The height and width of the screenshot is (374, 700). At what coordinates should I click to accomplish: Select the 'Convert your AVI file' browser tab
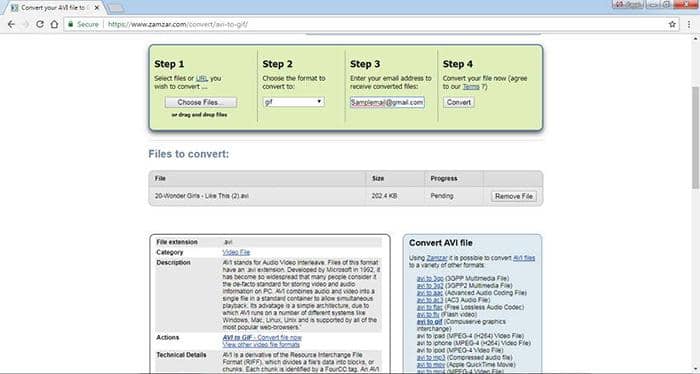pos(54,8)
